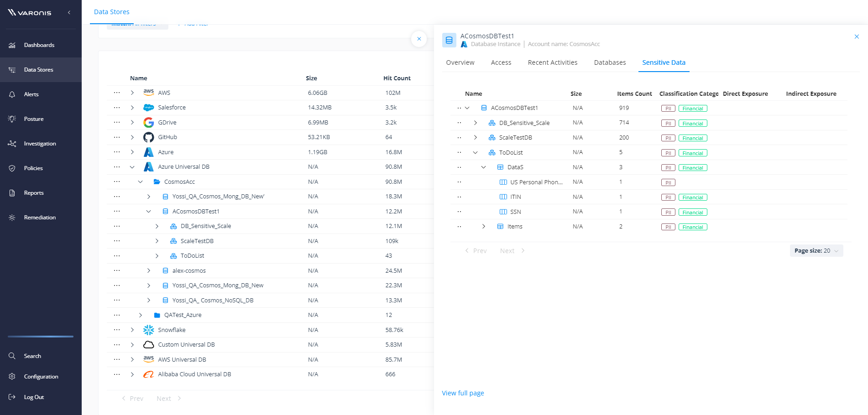This screenshot has width=868, height=415.
Task: Open the Posture lightbulb icon
Action: tap(12, 119)
